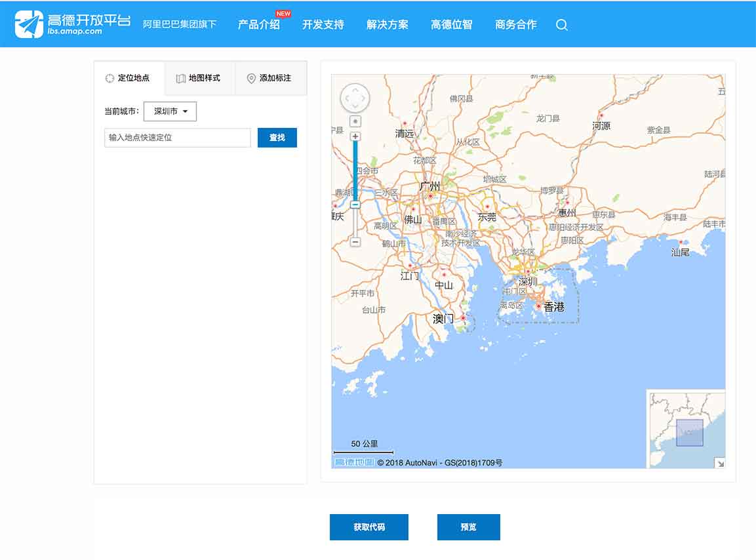
Task: Switch to the 添加标注 tab
Action: pos(270,78)
